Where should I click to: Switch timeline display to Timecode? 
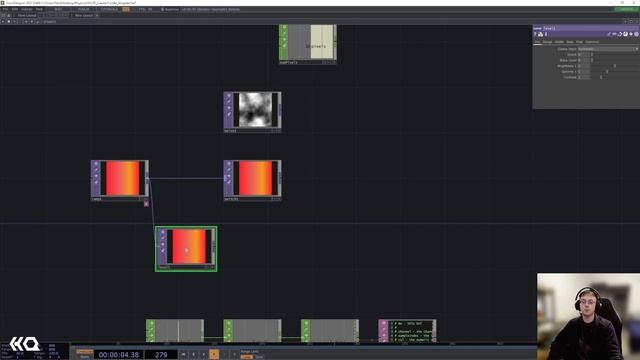point(84,351)
